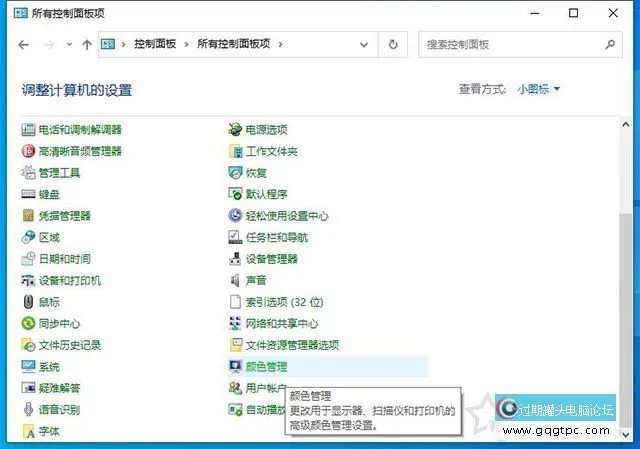Viewport: 640px width, 449px height.
Task: Click the 轻松使用设置中心 icon
Action: [235, 216]
